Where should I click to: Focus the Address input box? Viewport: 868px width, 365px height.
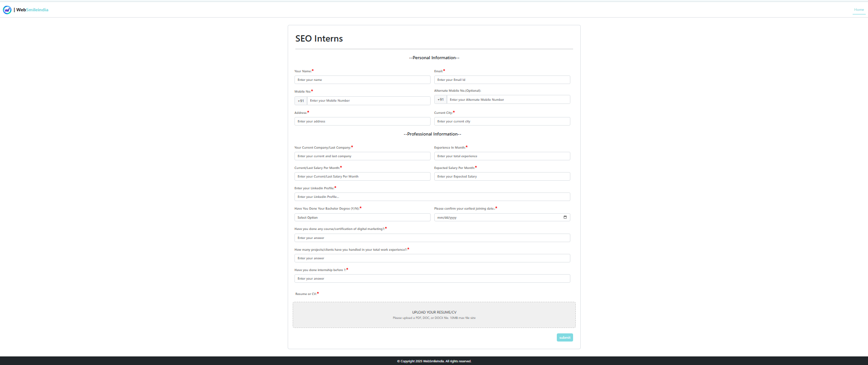point(362,122)
